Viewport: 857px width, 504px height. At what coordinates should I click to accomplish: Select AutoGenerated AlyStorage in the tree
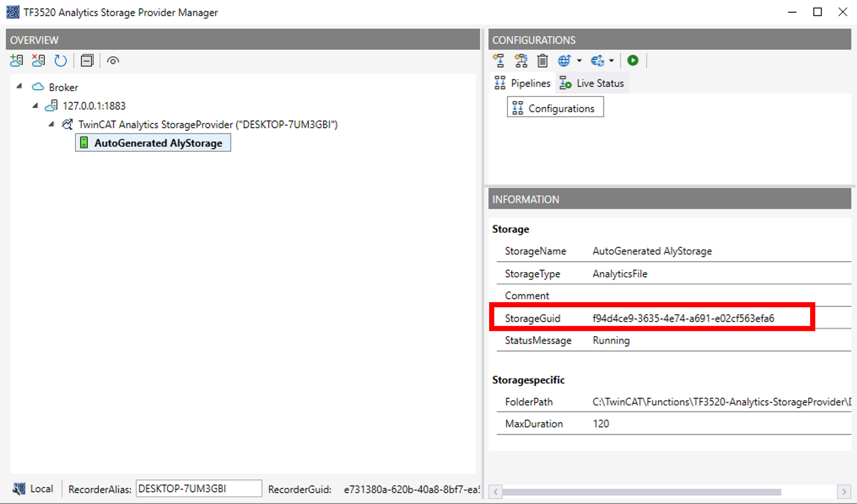click(x=153, y=143)
